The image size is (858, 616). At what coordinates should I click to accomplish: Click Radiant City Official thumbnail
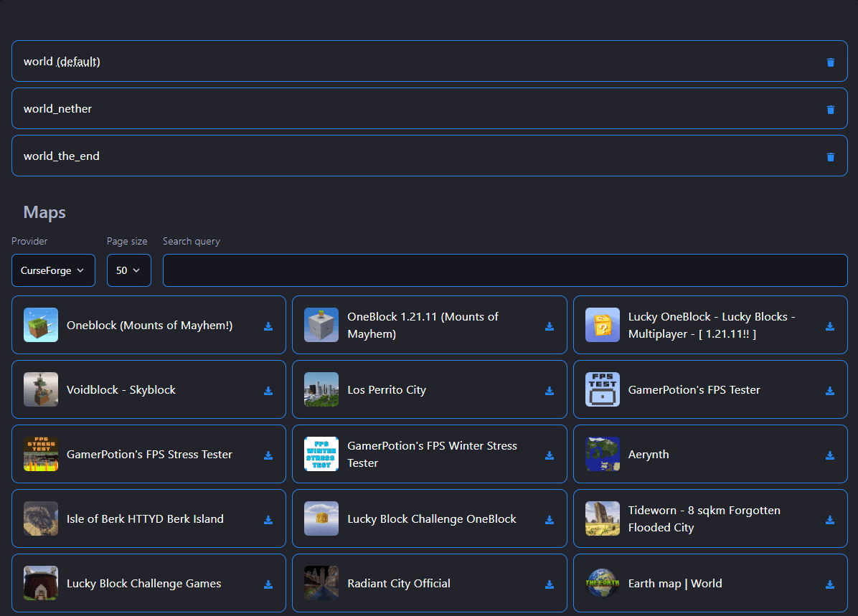pos(321,583)
